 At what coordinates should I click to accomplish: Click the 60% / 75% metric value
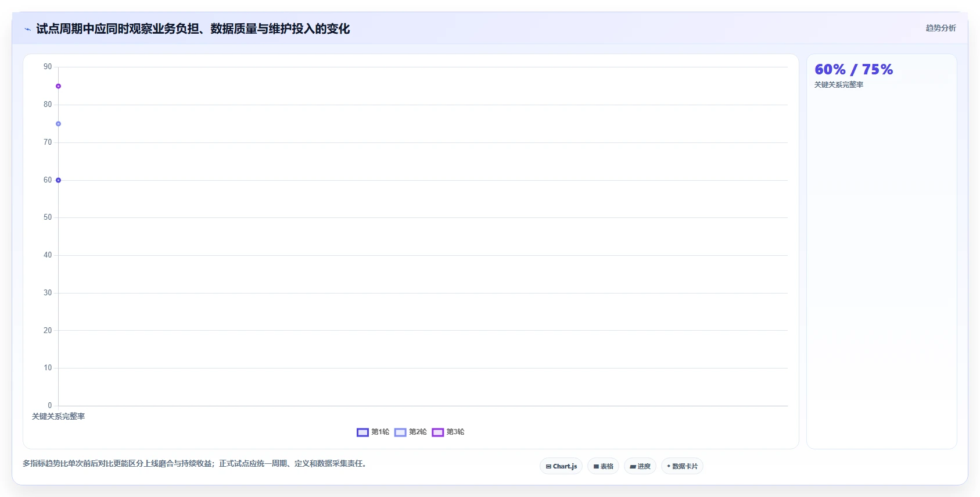pyautogui.click(x=853, y=70)
